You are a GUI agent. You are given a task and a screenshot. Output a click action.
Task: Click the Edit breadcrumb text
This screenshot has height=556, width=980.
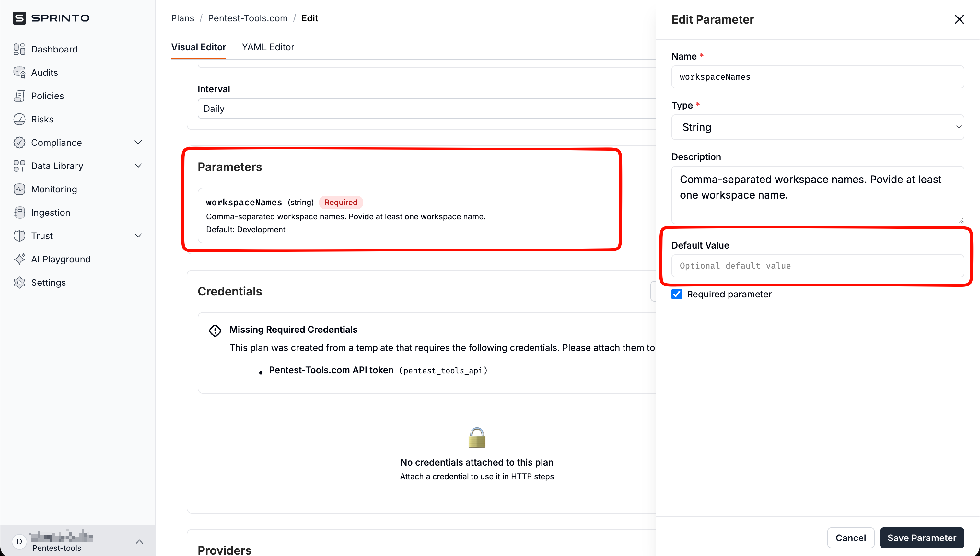point(309,18)
